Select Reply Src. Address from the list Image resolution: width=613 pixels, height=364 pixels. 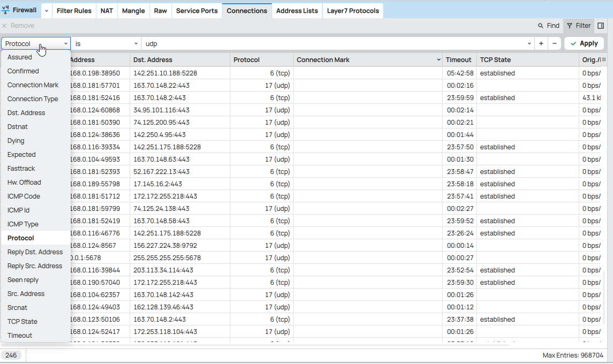click(x=35, y=266)
